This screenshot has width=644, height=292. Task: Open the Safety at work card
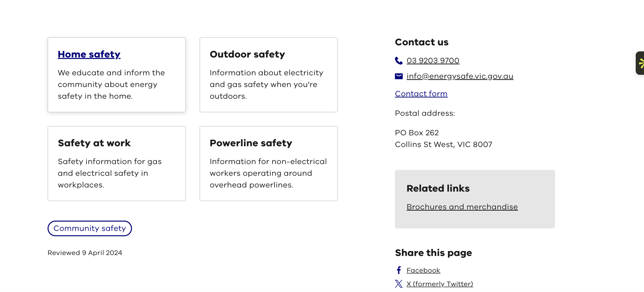[x=116, y=164]
